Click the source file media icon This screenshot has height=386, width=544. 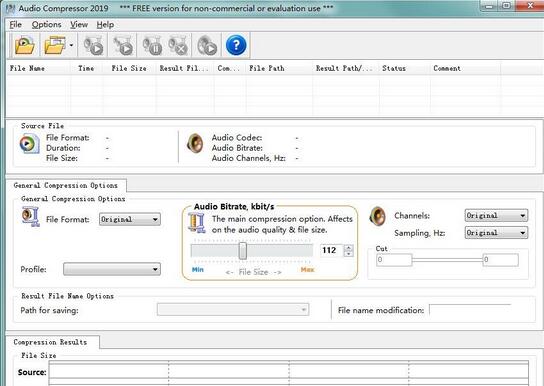pos(29,144)
